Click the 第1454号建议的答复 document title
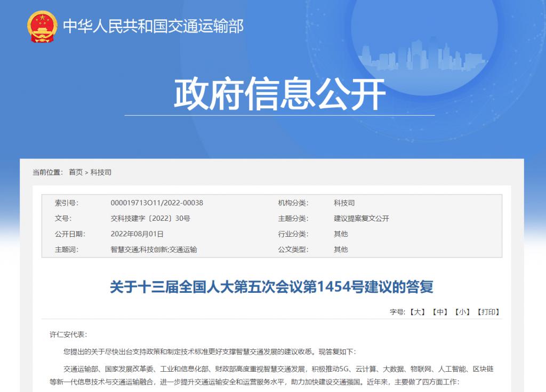 pyautogui.click(x=271, y=287)
